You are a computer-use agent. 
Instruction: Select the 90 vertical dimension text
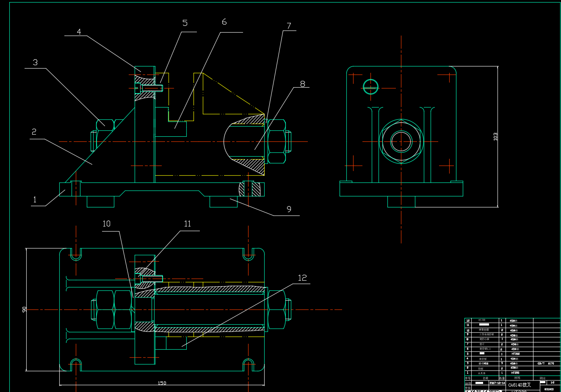pos(25,309)
